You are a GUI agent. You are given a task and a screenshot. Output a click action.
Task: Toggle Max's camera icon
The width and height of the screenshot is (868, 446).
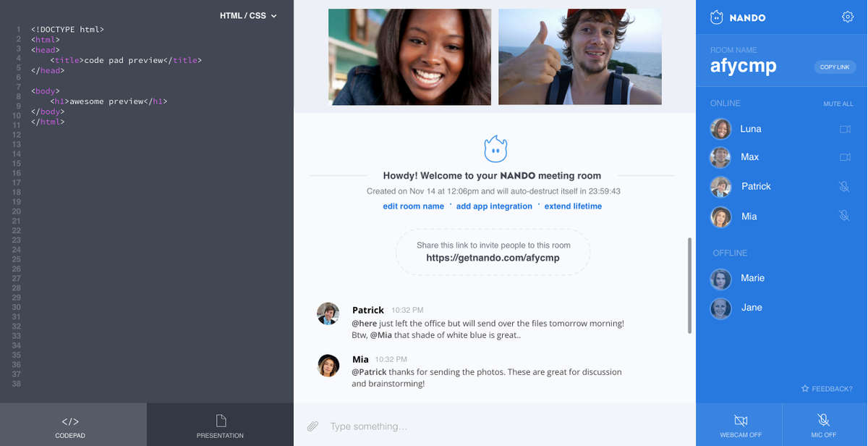coord(844,157)
